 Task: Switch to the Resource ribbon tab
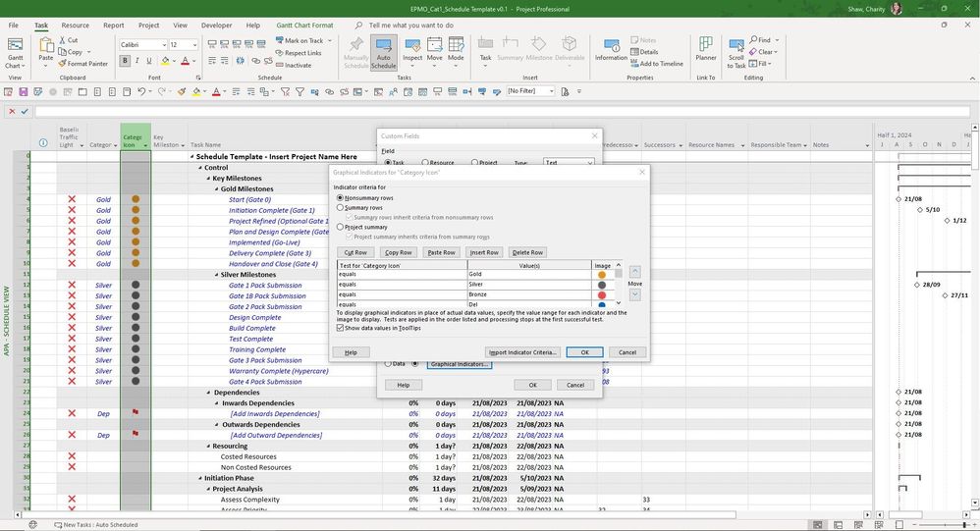tap(75, 26)
